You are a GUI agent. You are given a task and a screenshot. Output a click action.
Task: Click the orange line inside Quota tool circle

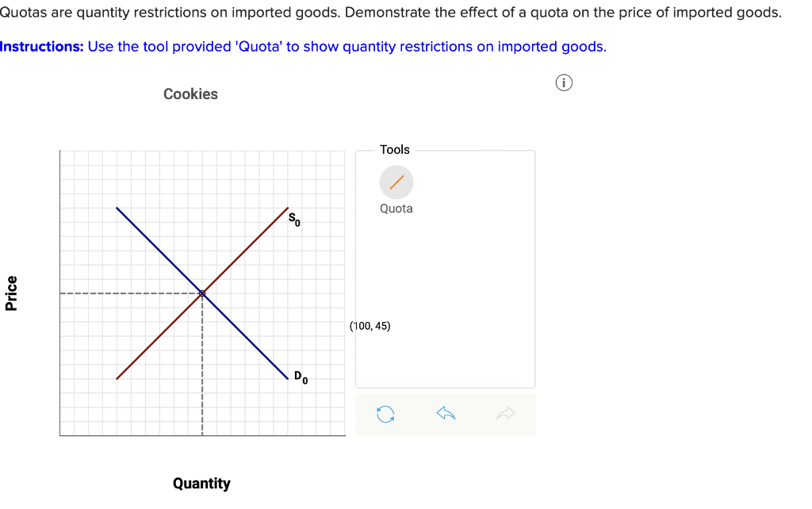coord(396,182)
